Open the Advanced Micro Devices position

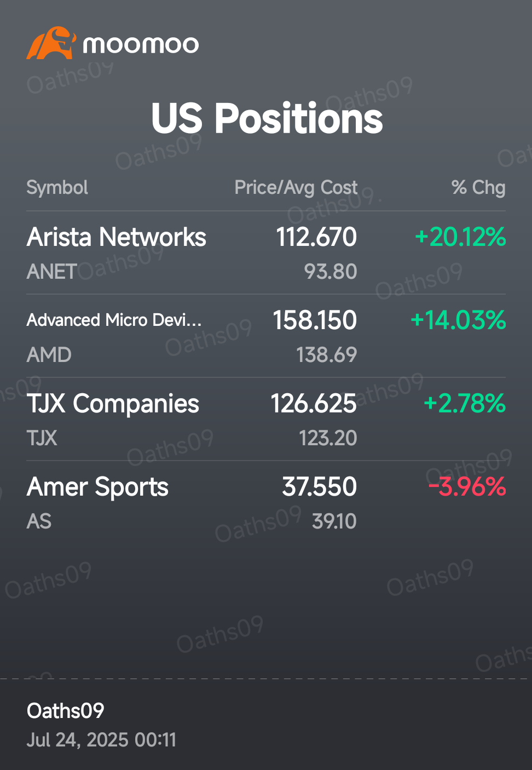266,336
